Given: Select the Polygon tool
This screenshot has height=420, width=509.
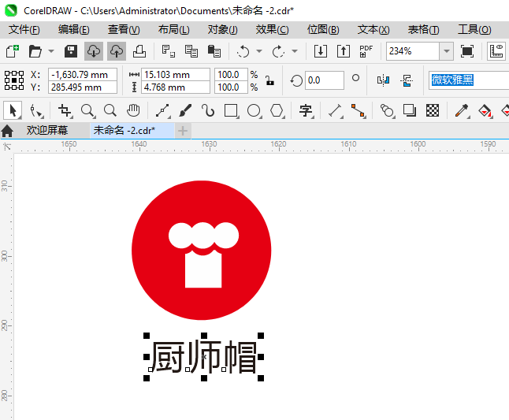Looking at the screenshot, I should (x=277, y=110).
